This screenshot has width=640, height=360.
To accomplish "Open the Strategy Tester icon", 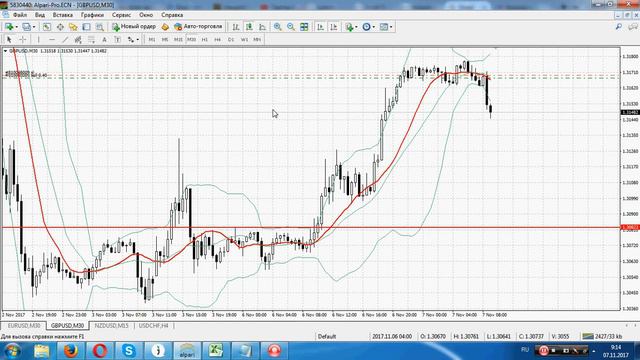I will 99,27.
